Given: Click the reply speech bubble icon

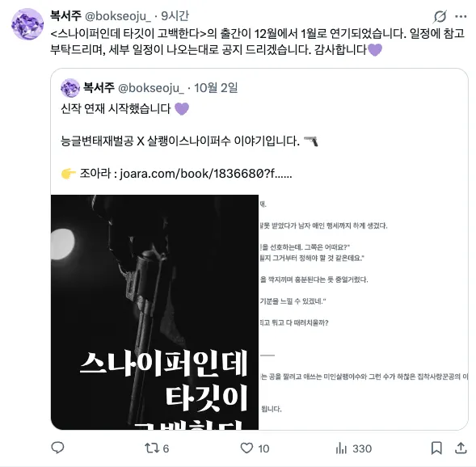Looking at the screenshot, I should tap(57, 448).
